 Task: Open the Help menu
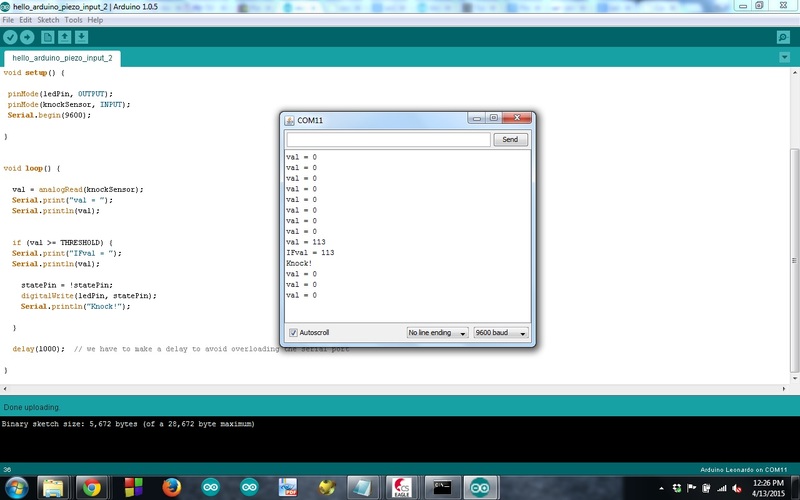95,20
